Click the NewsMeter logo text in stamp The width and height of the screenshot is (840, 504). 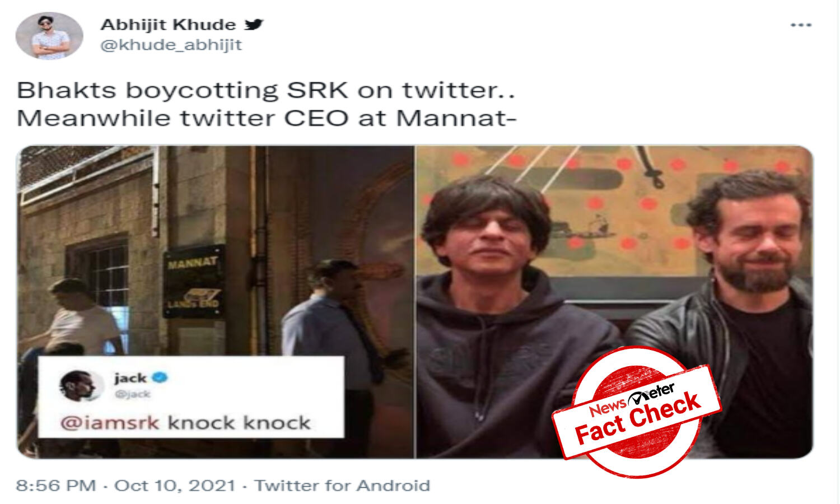tap(632, 400)
